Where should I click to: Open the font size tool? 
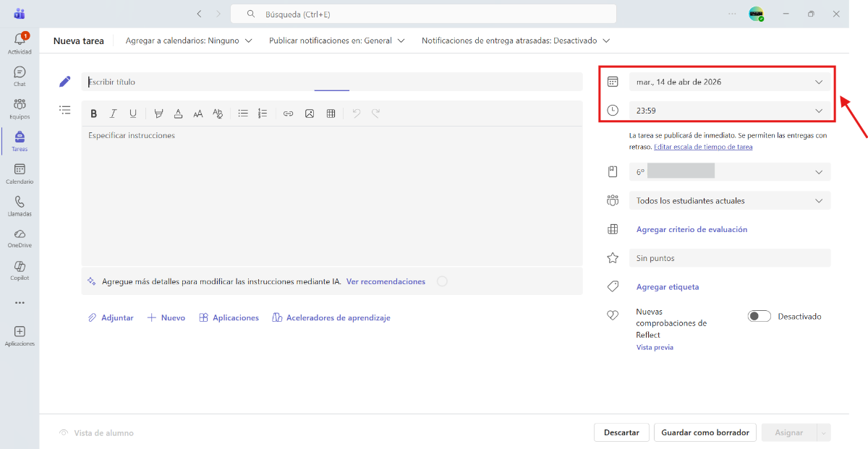click(197, 114)
